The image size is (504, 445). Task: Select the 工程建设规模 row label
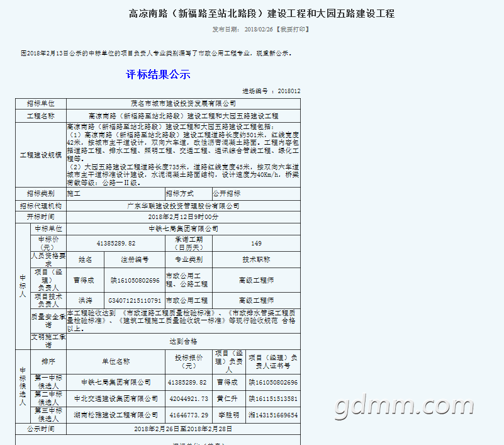click(x=41, y=155)
